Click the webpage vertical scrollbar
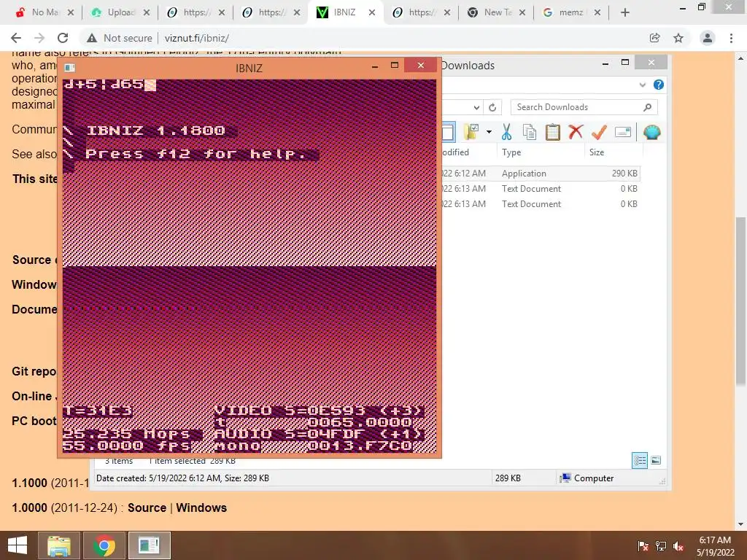This screenshot has width=747, height=560. pyautogui.click(x=740, y=303)
